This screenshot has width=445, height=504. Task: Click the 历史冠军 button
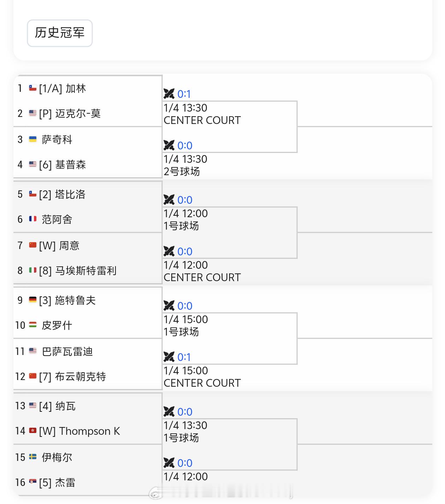coord(59,33)
